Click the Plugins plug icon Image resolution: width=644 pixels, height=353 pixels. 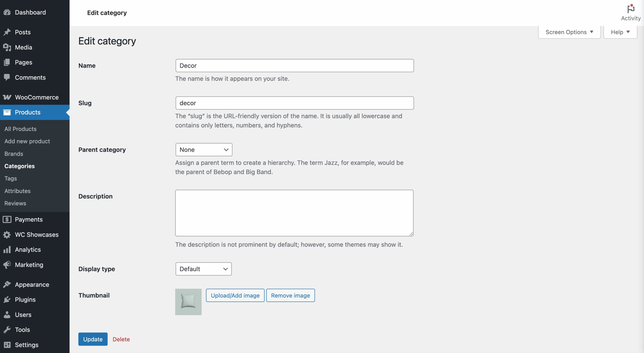(7, 299)
